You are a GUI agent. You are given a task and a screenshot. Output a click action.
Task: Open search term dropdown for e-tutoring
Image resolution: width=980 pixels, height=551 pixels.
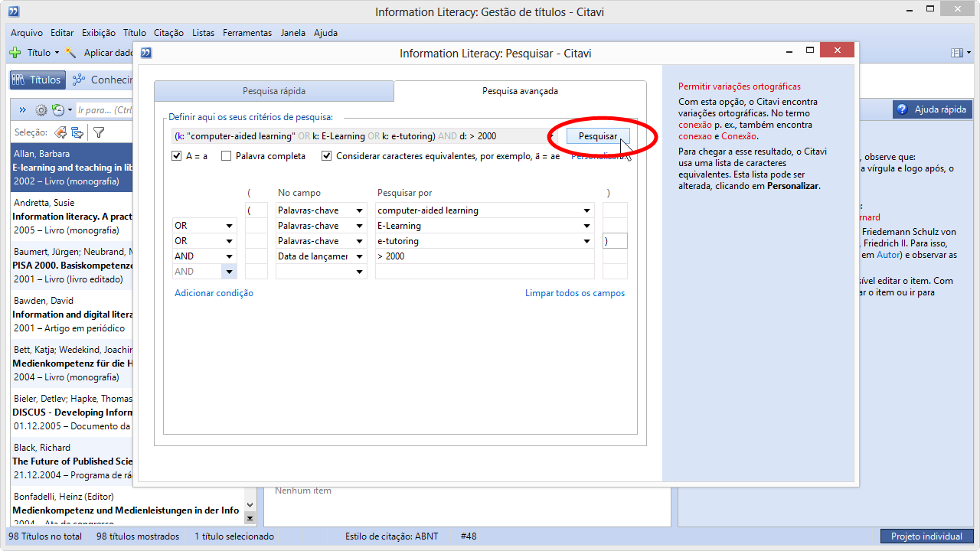(x=587, y=241)
